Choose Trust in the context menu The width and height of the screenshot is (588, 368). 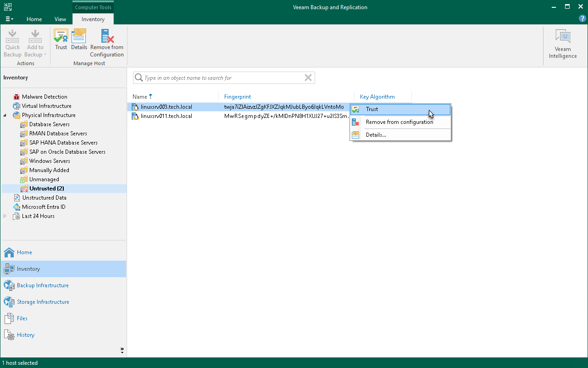(x=372, y=109)
